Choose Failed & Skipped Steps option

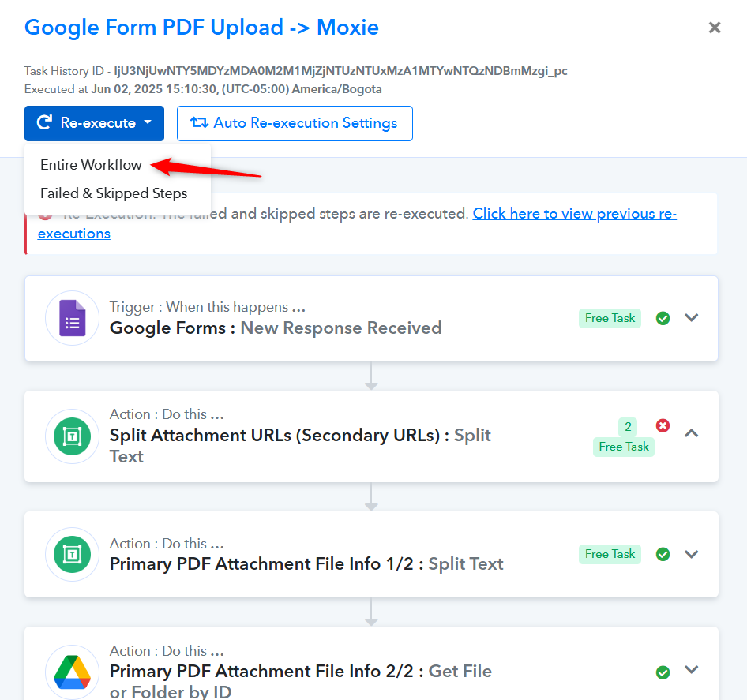tap(114, 193)
